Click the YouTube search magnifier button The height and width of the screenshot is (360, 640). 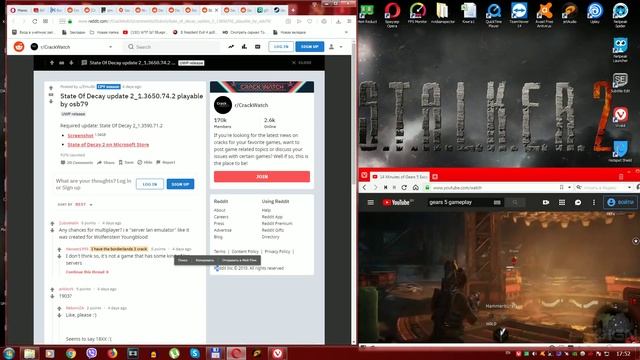tap(515, 202)
